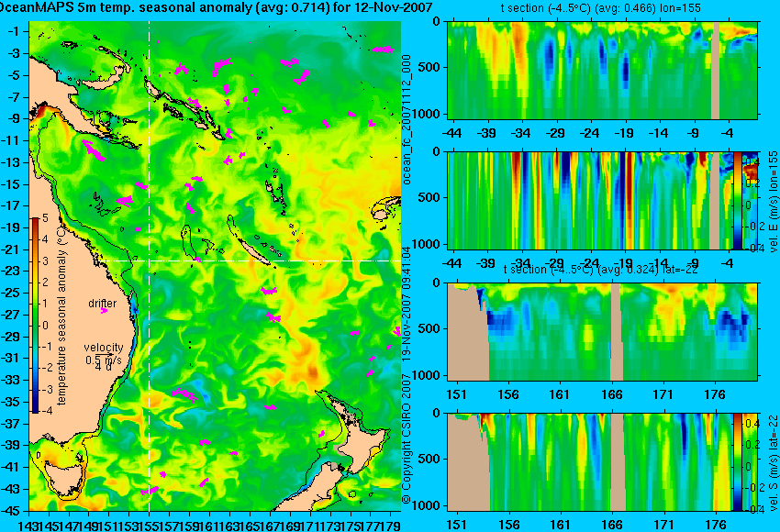The height and width of the screenshot is (532, 780).
Task: Click '-4' tick under vel. E section
Action: point(728,263)
